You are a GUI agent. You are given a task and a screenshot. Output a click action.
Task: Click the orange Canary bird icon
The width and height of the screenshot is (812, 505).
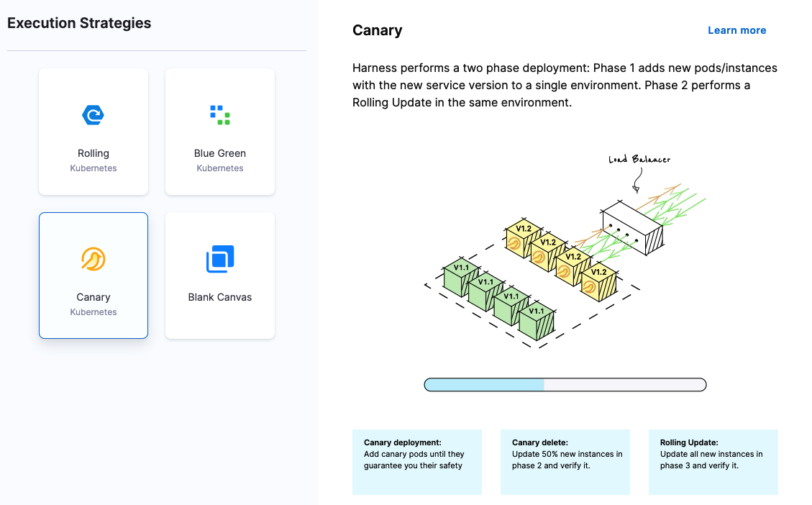pos(93,259)
